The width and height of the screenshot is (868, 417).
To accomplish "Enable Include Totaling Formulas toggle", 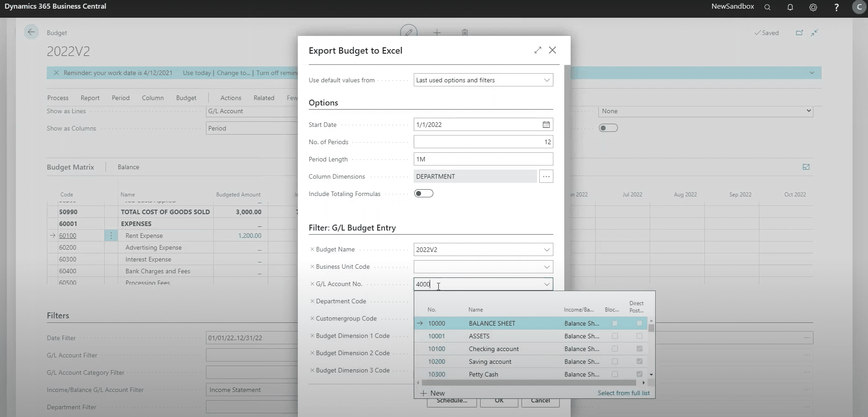I will [423, 194].
